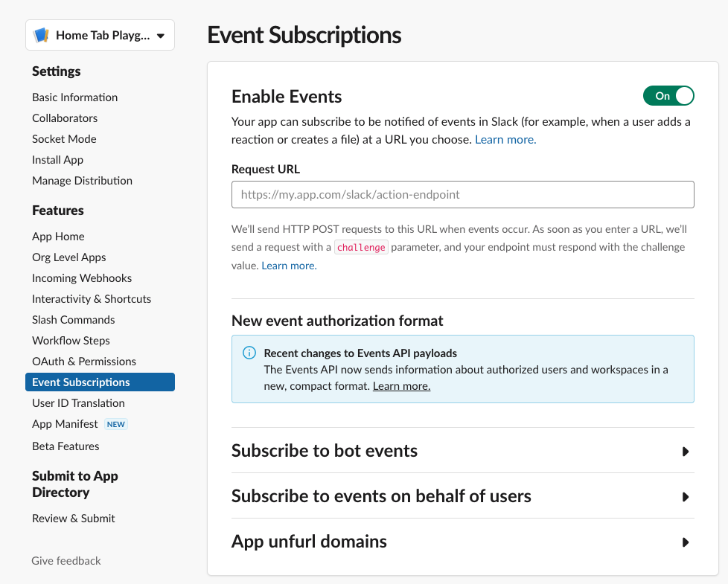Click the Slack app icon beside Home Tab Playground

[x=42, y=35]
